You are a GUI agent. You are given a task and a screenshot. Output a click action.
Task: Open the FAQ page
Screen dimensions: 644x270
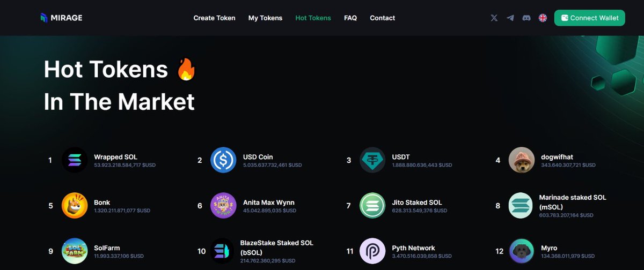350,18
